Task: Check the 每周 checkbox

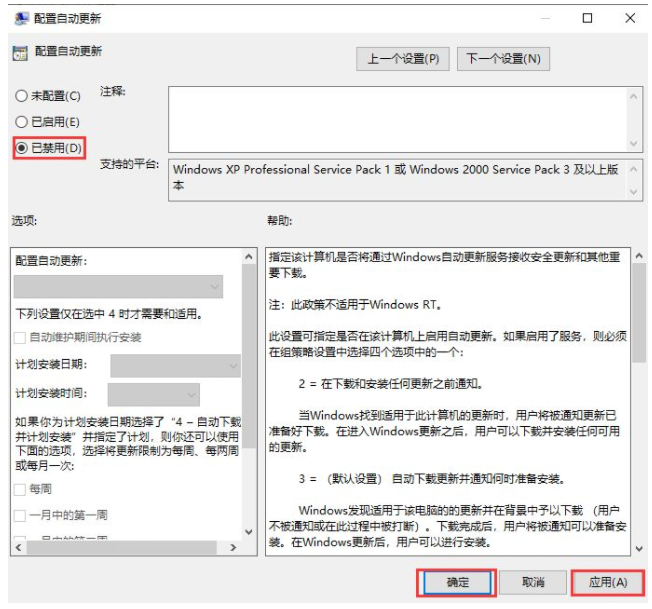Action: [x=21, y=489]
